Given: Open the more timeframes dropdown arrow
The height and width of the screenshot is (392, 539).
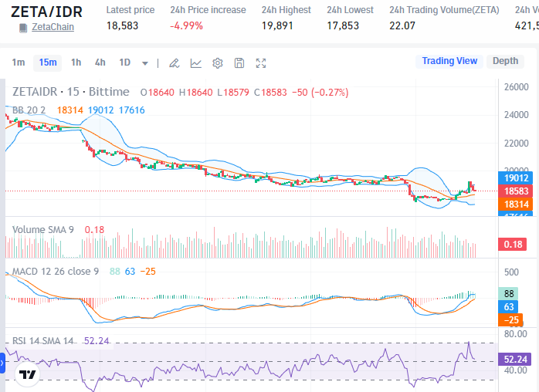Looking at the screenshot, I should [145, 63].
